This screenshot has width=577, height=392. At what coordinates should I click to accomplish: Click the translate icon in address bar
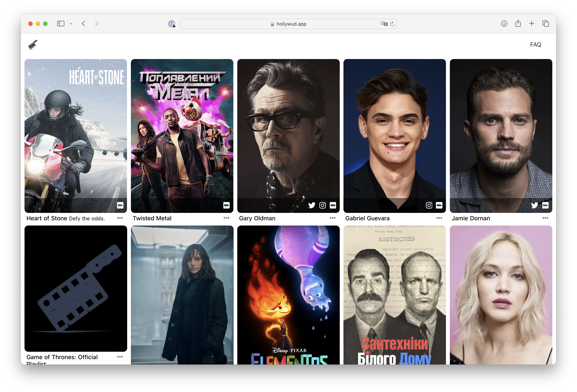pyautogui.click(x=384, y=24)
